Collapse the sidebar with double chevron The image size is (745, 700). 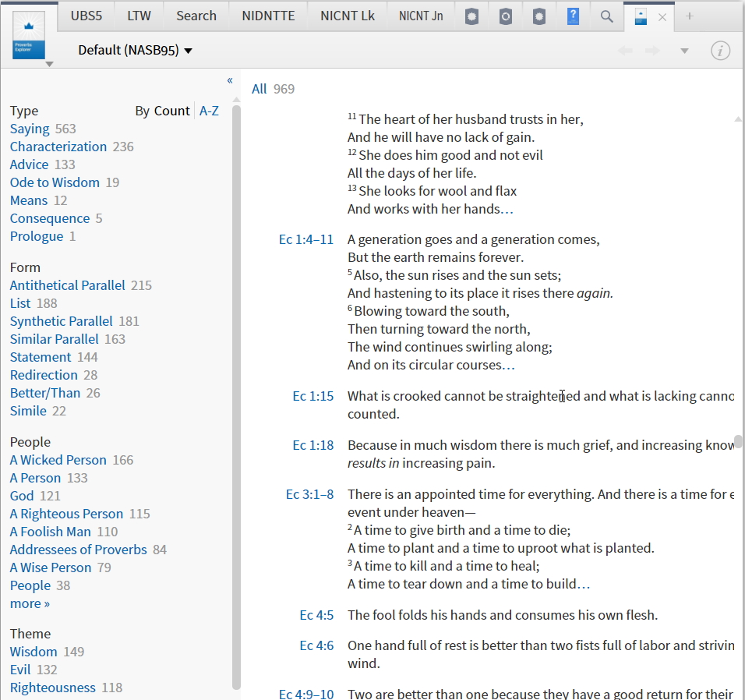pyautogui.click(x=230, y=80)
